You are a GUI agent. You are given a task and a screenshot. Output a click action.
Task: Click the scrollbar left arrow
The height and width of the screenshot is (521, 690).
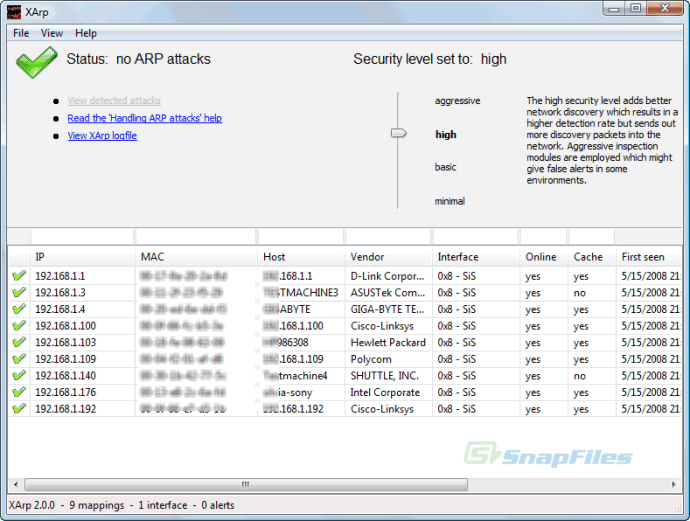(x=16, y=484)
